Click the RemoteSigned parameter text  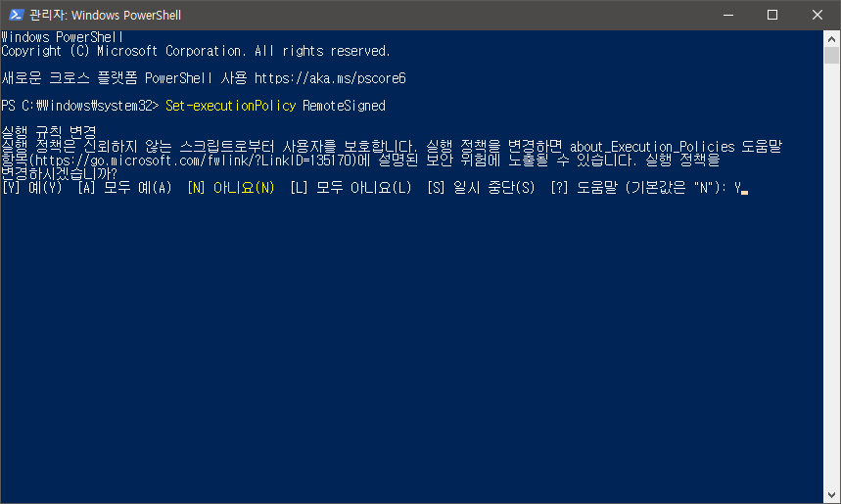pos(344,106)
